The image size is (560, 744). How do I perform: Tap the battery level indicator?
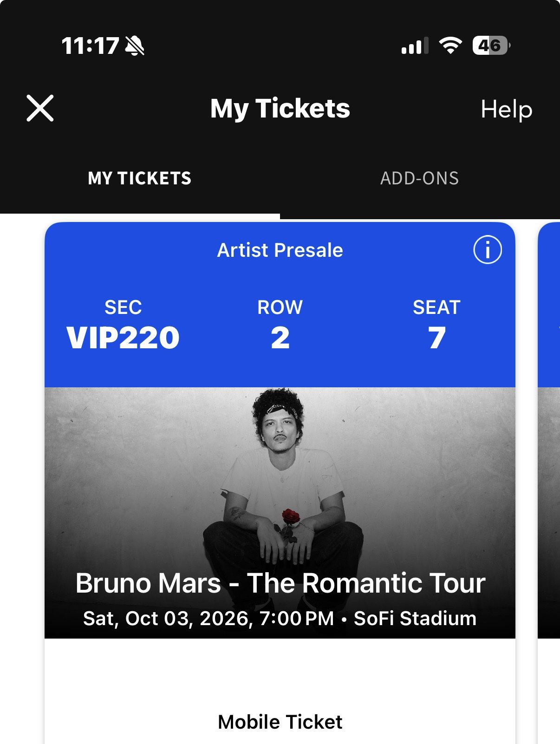(x=490, y=46)
